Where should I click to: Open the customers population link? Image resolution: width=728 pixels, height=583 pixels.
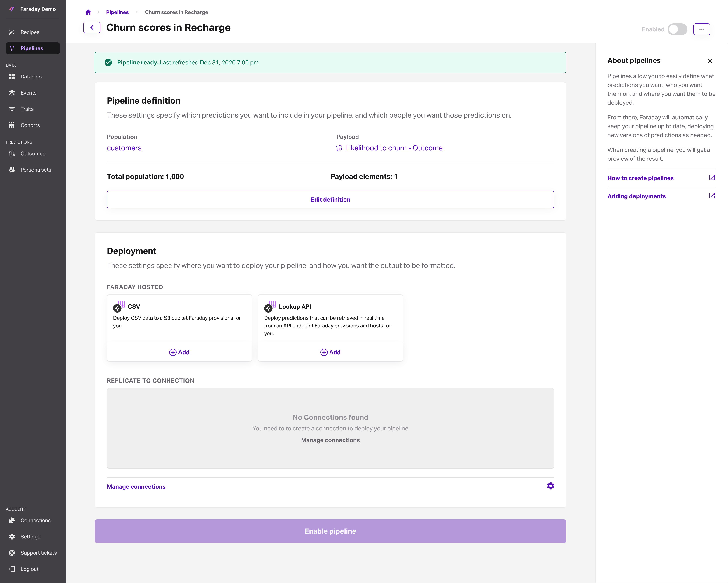124,148
